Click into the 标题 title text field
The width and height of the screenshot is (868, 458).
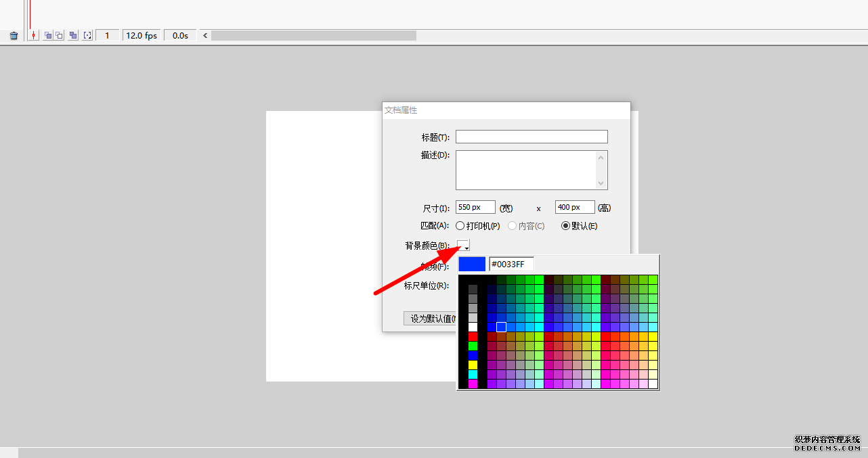click(x=531, y=137)
